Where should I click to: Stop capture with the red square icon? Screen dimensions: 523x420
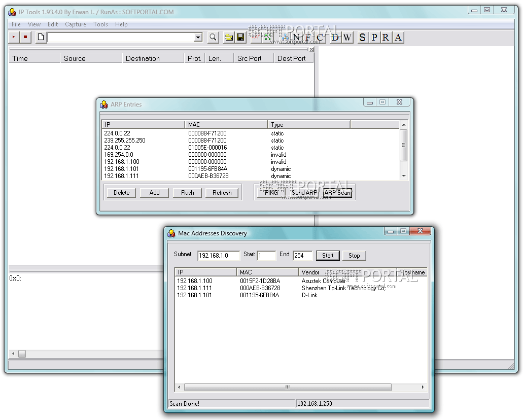(25, 37)
